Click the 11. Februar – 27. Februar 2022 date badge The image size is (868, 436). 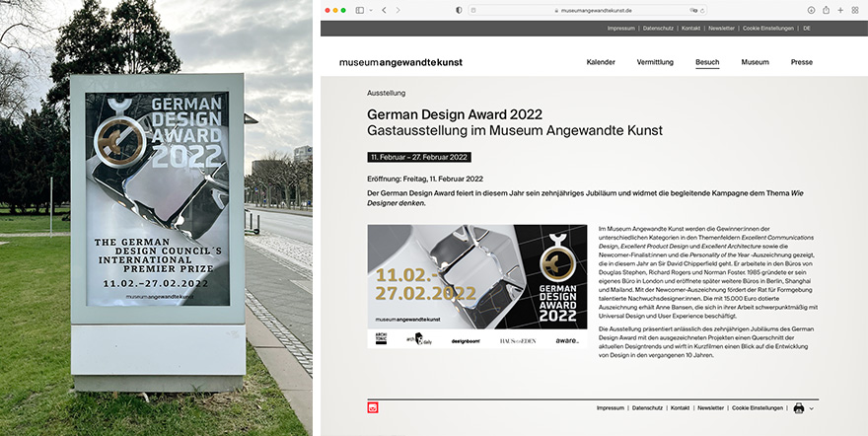click(x=419, y=157)
